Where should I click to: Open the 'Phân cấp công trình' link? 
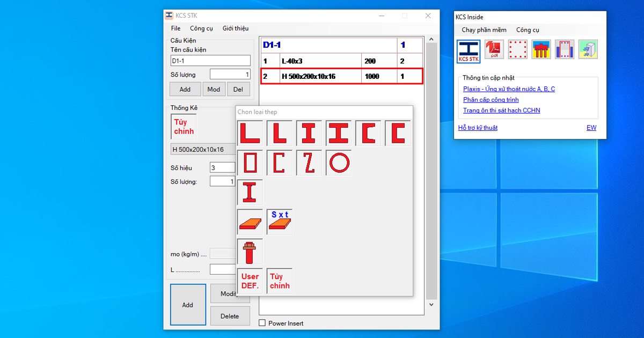point(491,100)
